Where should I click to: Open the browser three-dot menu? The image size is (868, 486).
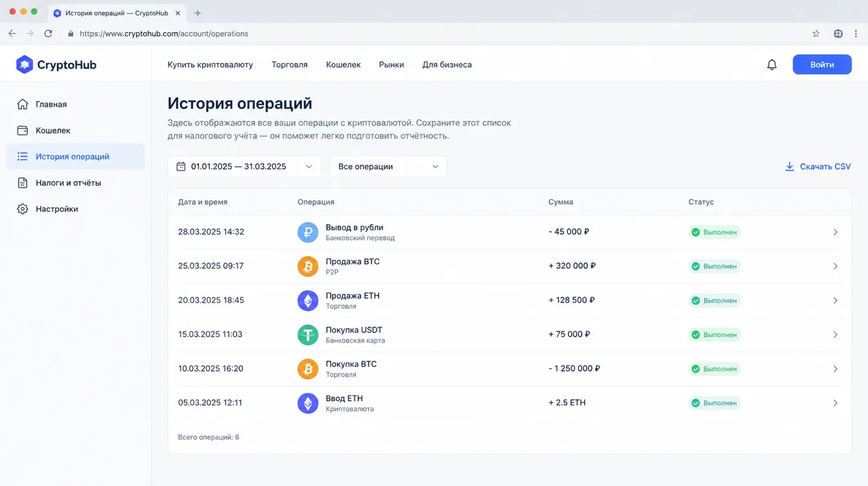(x=856, y=34)
